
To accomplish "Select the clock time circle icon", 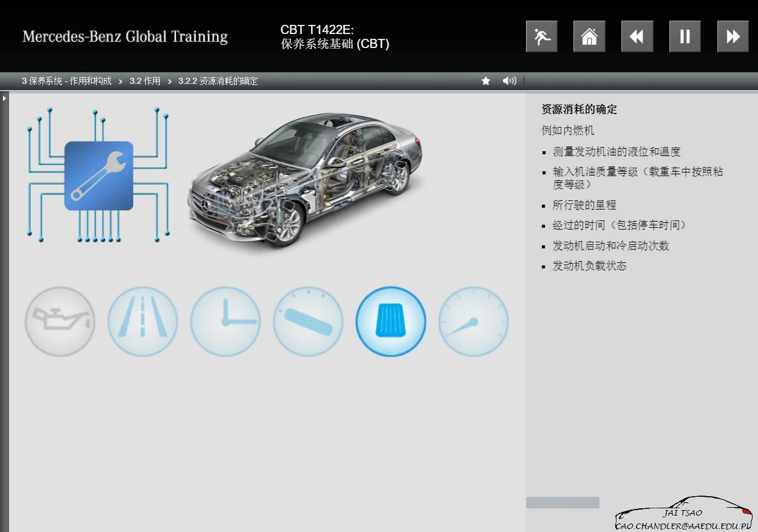I will (225, 321).
